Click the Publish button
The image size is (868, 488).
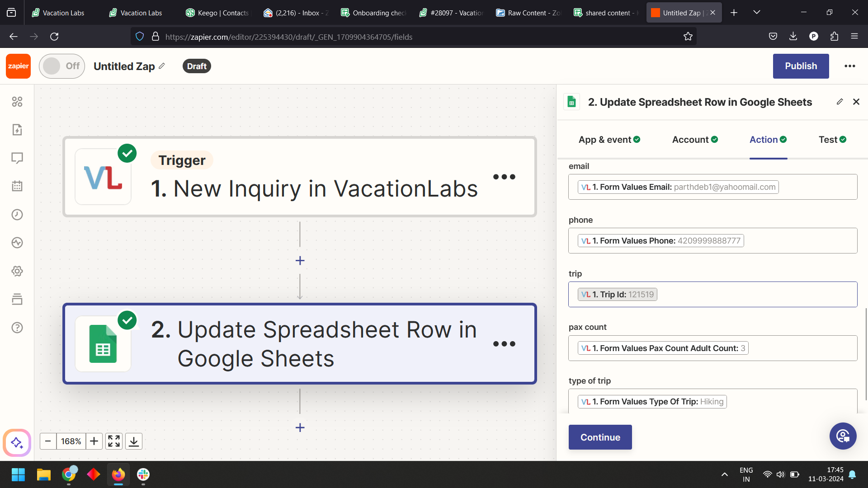point(801,66)
